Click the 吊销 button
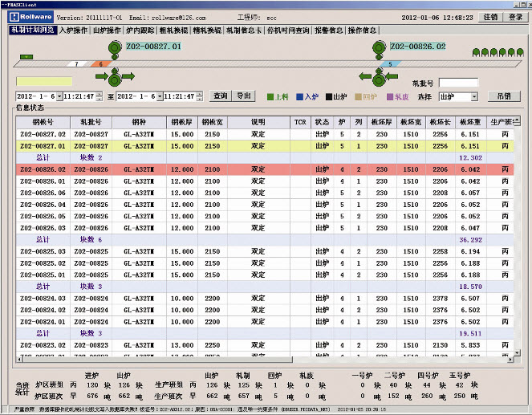Screen dimensions: 532x415 click(503, 96)
